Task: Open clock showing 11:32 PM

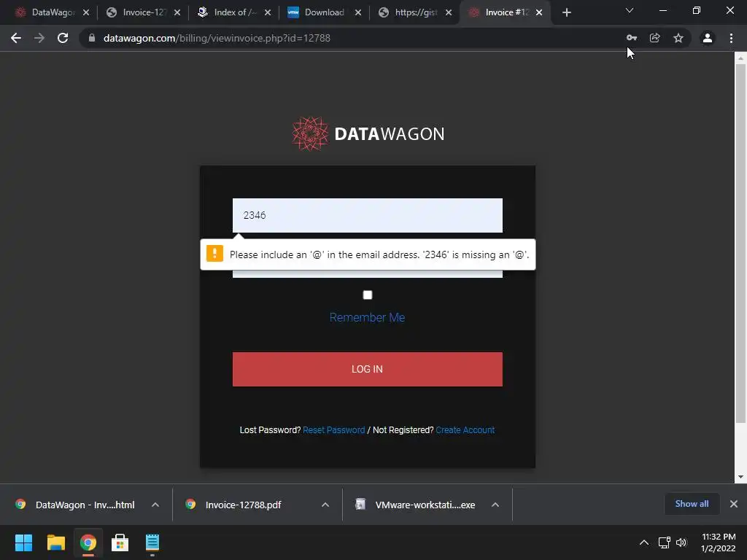Action: tap(718, 542)
